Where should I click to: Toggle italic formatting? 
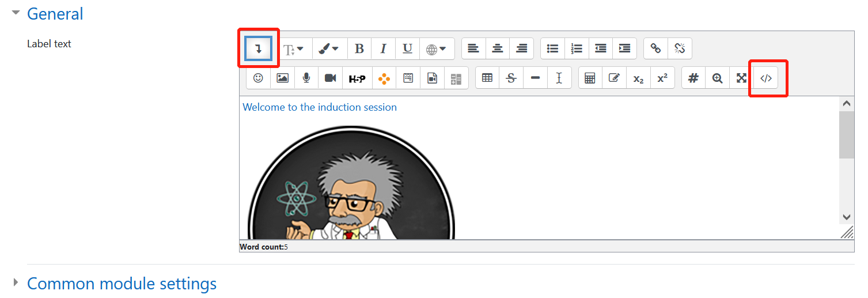pyautogui.click(x=383, y=49)
